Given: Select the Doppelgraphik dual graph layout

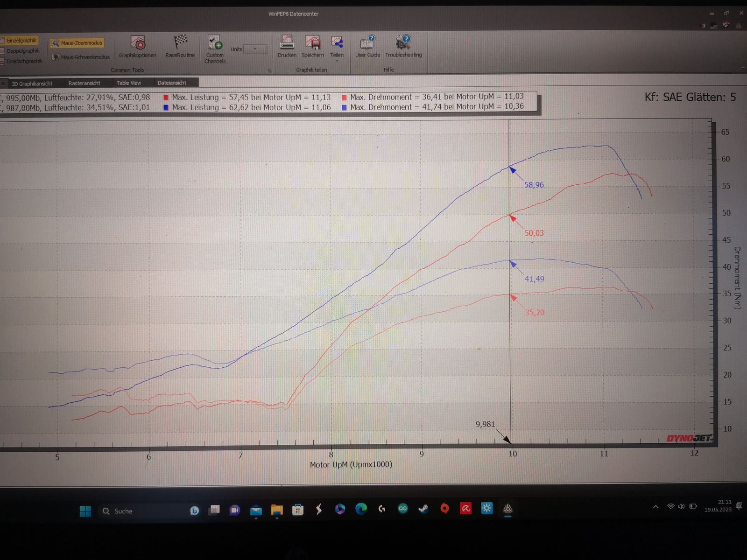Looking at the screenshot, I should (x=22, y=51).
